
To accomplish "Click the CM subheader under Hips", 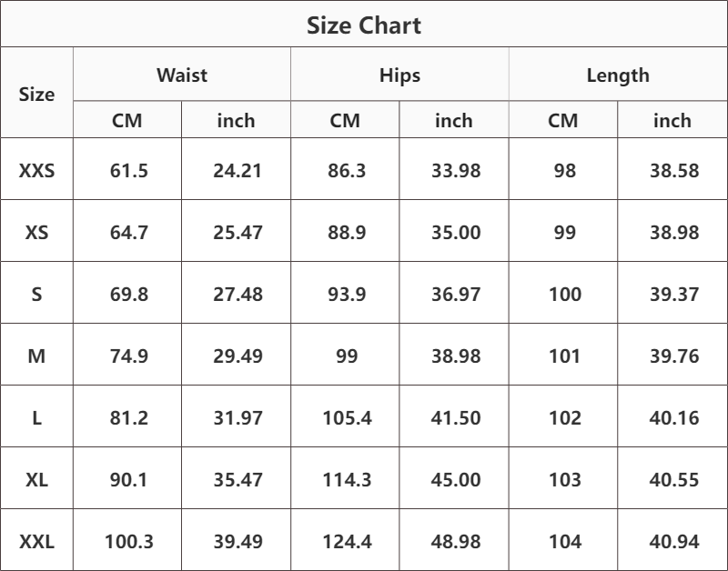I will (x=345, y=120).
